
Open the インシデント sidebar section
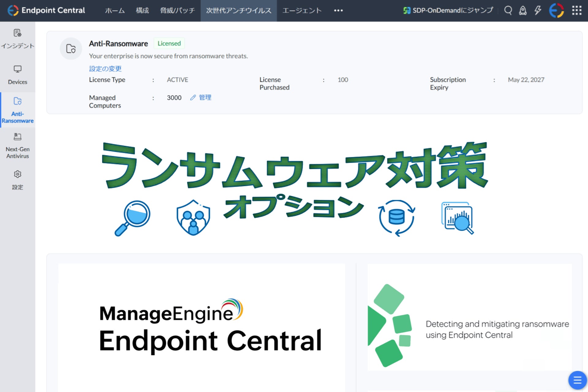click(x=17, y=39)
